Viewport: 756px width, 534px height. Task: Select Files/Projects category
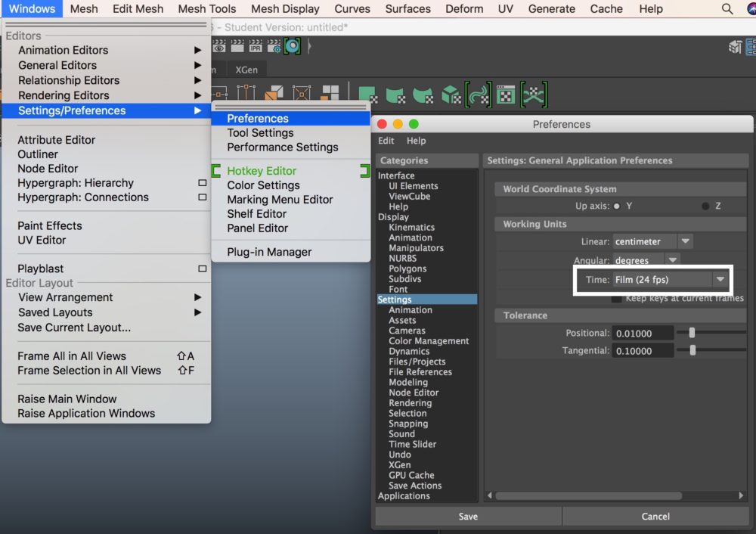tap(417, 362)
